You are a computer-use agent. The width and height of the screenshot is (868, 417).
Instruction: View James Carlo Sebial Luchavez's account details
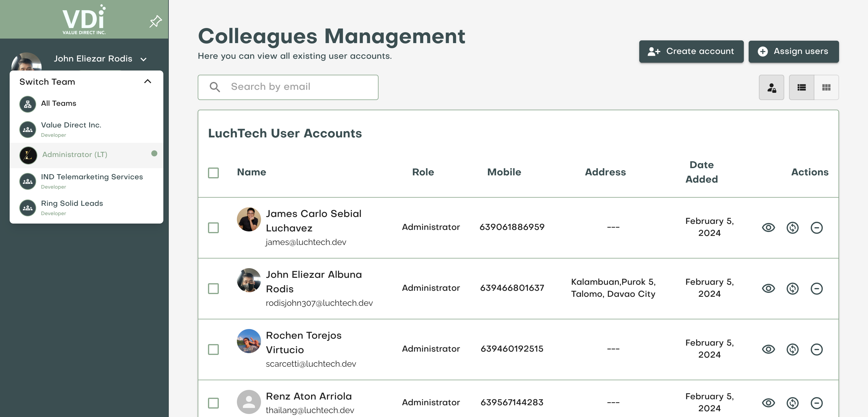click(768, 228)
